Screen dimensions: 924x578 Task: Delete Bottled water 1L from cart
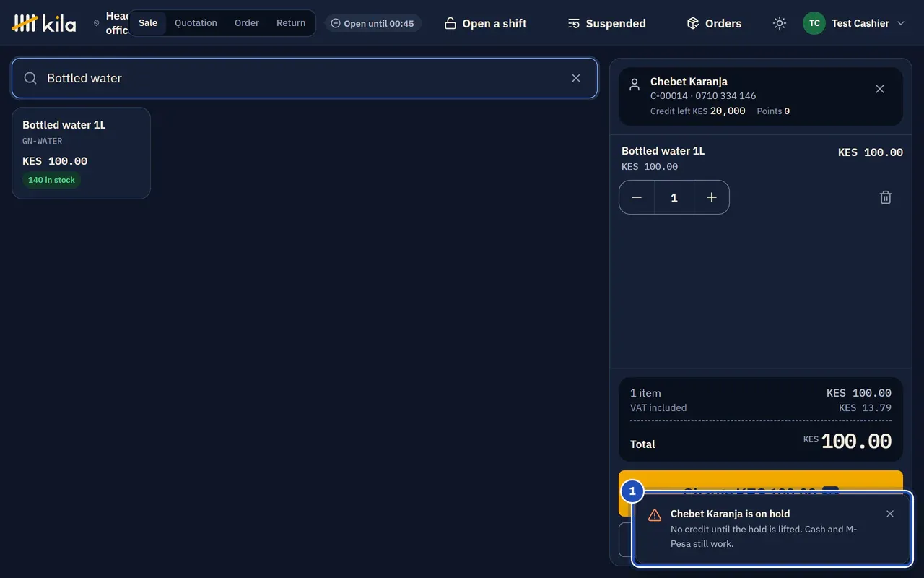click(x=886, y=197)
